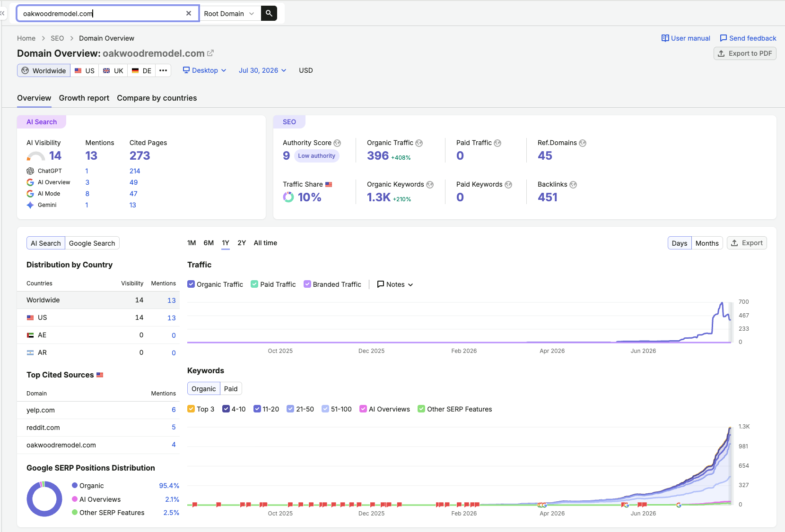Click the User manual book icon

(665, 38)
